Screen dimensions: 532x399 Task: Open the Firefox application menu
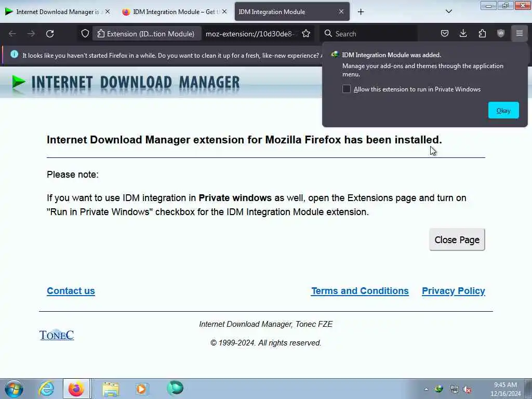520,34
